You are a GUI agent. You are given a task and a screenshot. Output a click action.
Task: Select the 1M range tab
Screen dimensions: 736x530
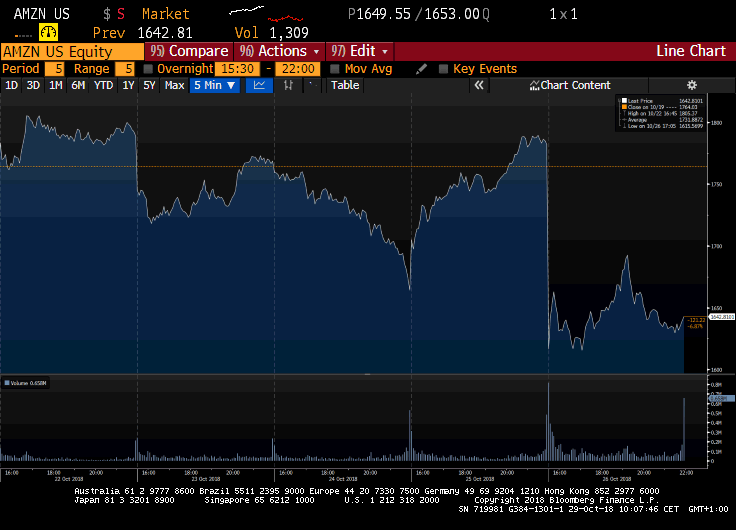pos(55,85)
